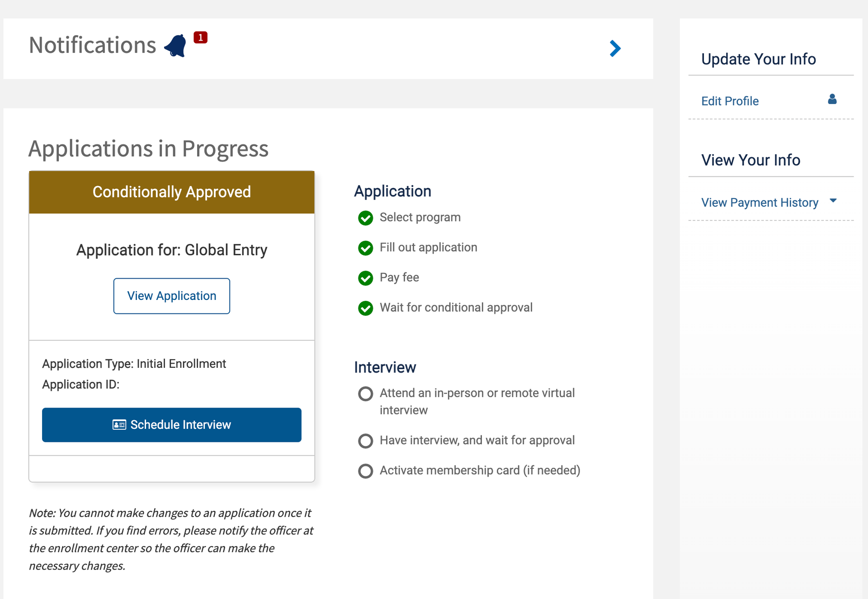Select the Update Your Info section
The height and width of the screenshot is (599, 868).
[758, 59]
